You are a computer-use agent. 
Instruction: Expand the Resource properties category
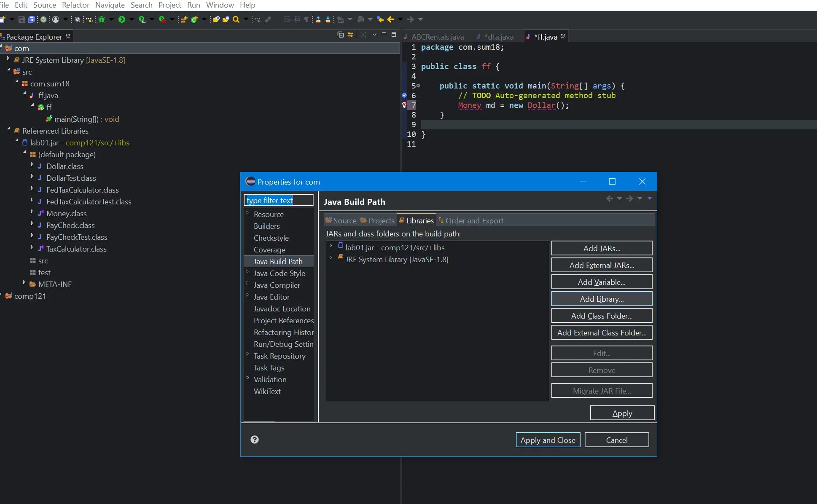pos(248,213)
